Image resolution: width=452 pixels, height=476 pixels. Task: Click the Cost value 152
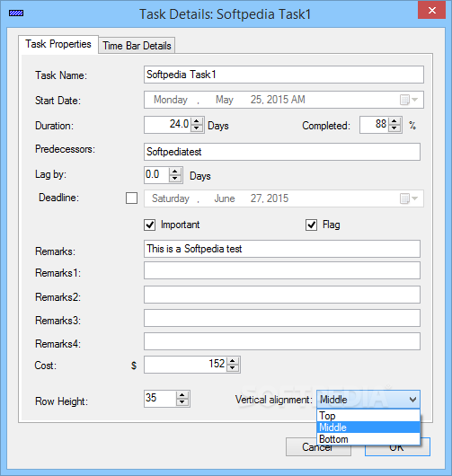(217, 364)
